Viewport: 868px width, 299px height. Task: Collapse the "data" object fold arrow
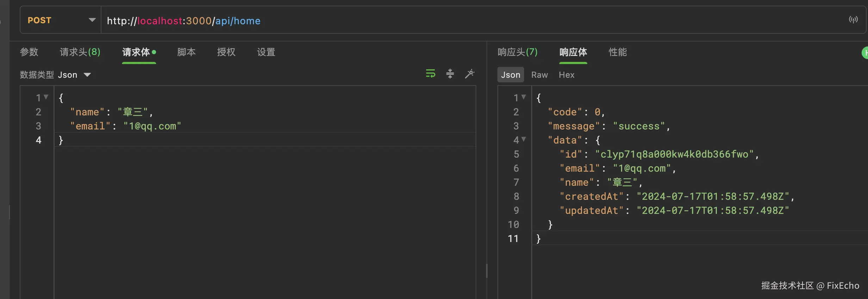pos(523,139)
